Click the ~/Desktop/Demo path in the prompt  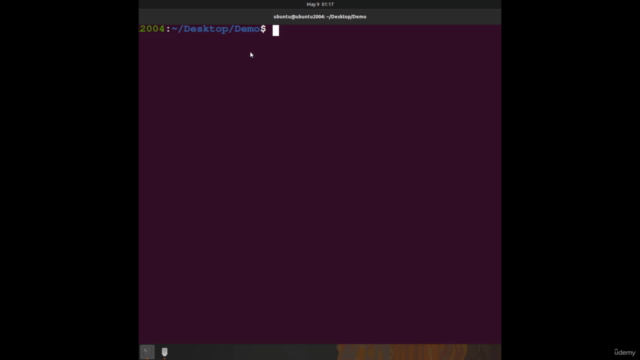(x=216, y=29)
